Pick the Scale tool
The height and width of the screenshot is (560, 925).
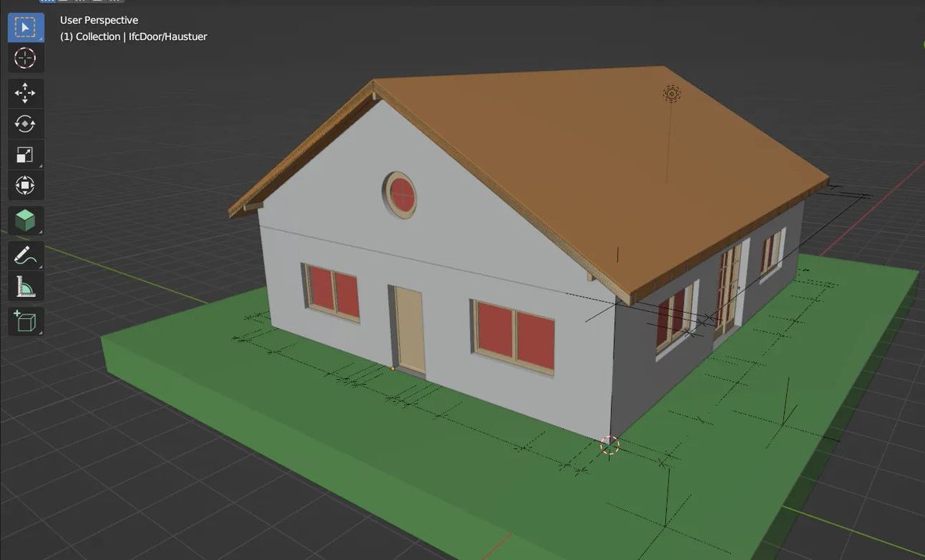coord(25,155)
